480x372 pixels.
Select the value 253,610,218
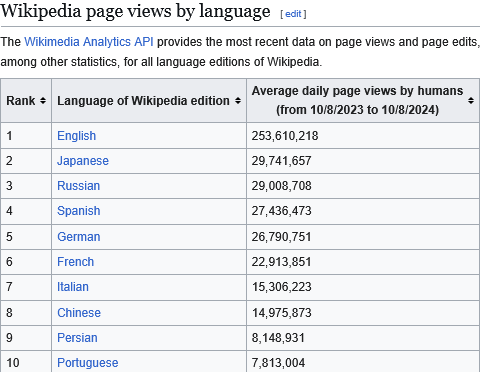[285, 136]
